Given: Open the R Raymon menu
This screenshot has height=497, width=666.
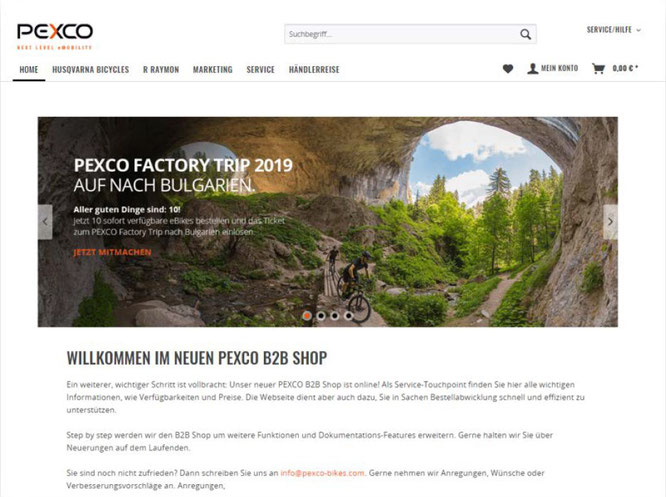Looking at the screenshot, I should [161, 69].
